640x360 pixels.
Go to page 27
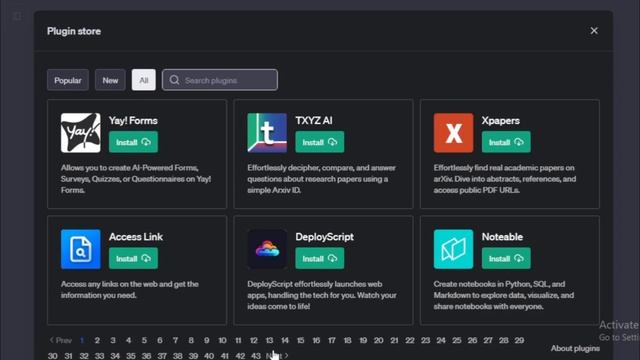(x=488, y=340)
